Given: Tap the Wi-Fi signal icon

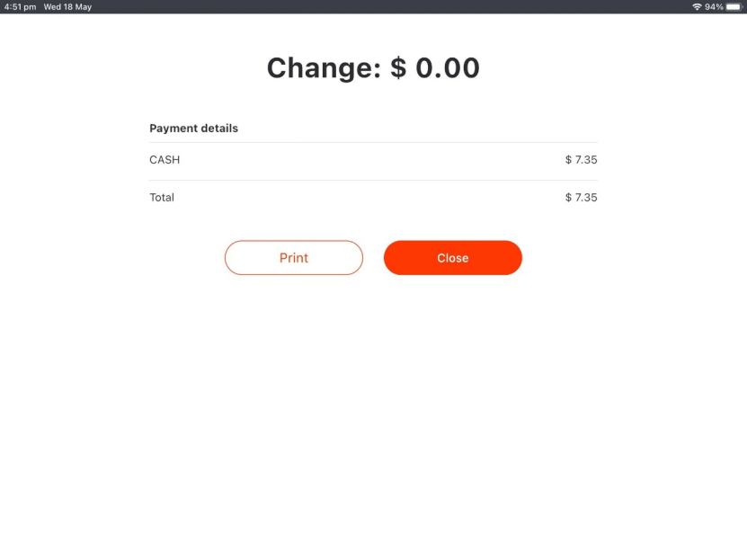Looking at the screenshot, I should (697, 6).
